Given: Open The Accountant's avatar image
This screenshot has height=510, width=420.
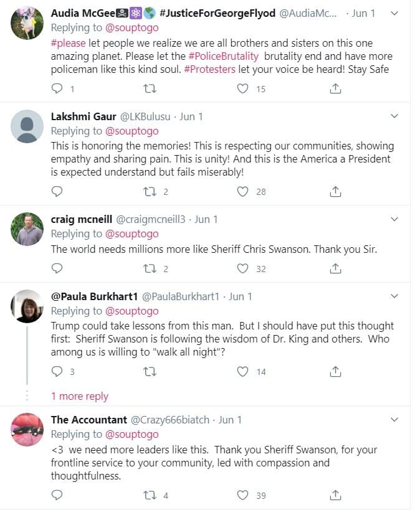Looking at the screenshot, I should click(27, 429).
